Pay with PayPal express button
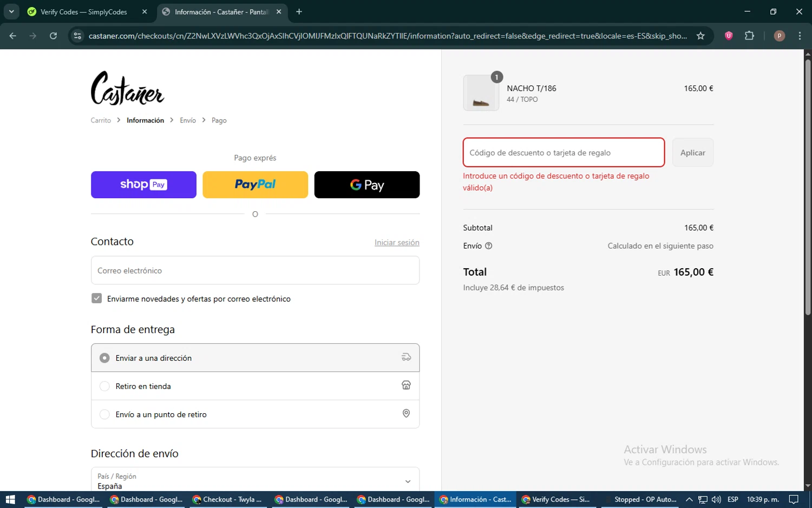Screen dimensions: 812x508 (255, 185)
